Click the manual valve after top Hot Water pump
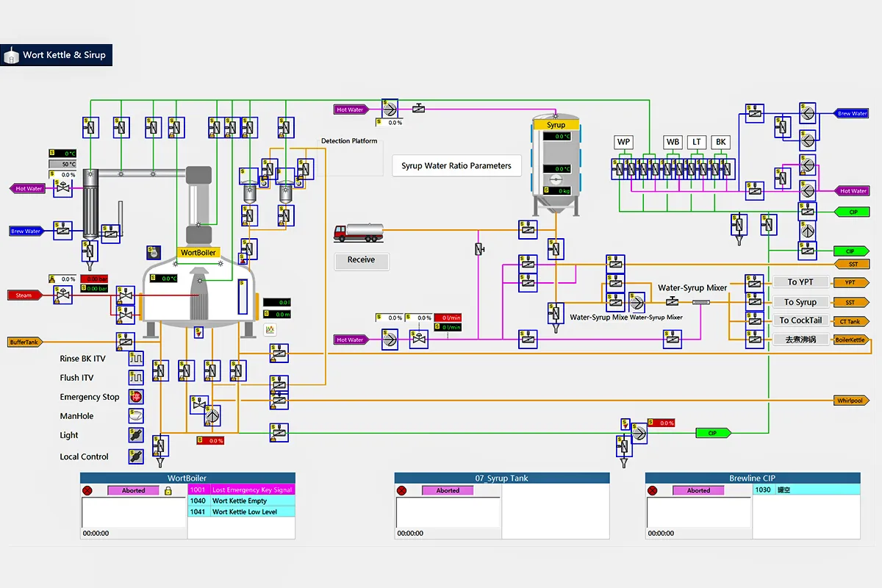 (418, 108)
